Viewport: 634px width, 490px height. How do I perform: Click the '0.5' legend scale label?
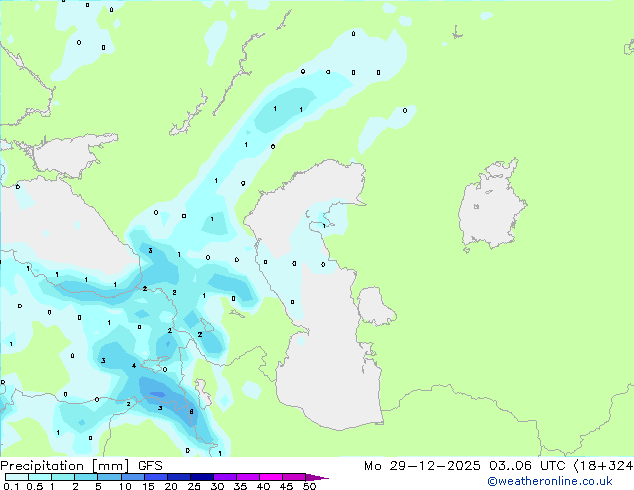click(35, 486)
